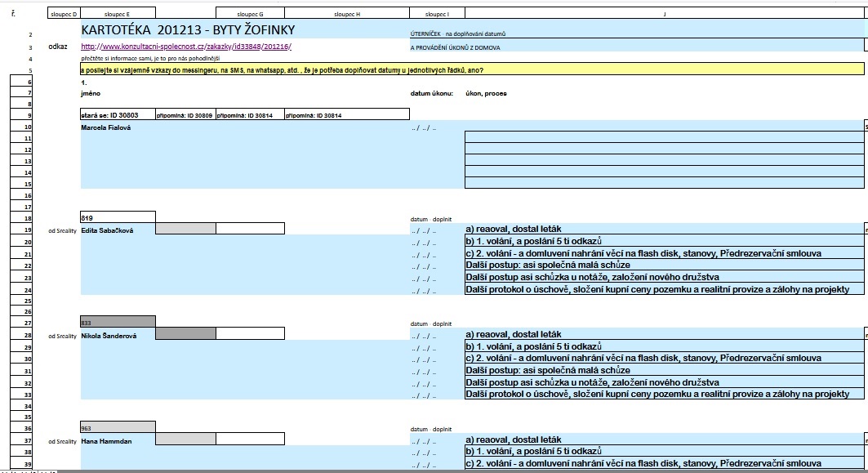Select the grey cell containing 833
Viewport: 868px width, 473px height.
(118, 322)
